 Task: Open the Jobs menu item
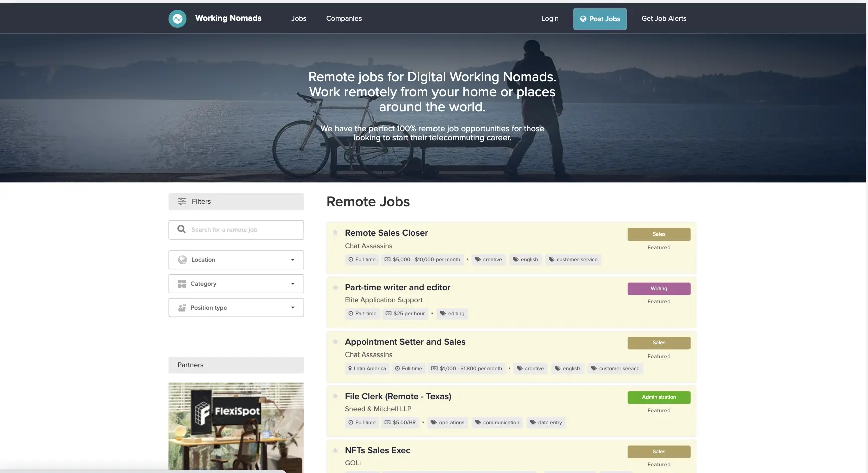pyautogui.click(x=298, y=19)
